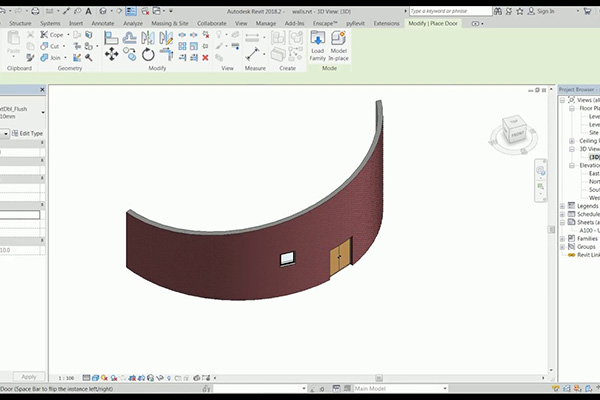This screenshot has height=400, width=600.
Task: Click the Offset tool icon
Action: [130, 38]
